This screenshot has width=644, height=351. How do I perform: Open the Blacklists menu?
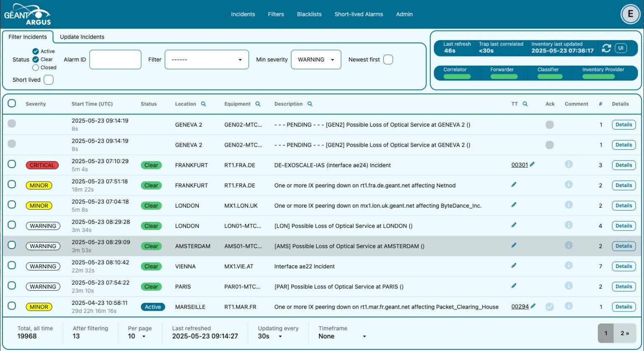[309, 14]
